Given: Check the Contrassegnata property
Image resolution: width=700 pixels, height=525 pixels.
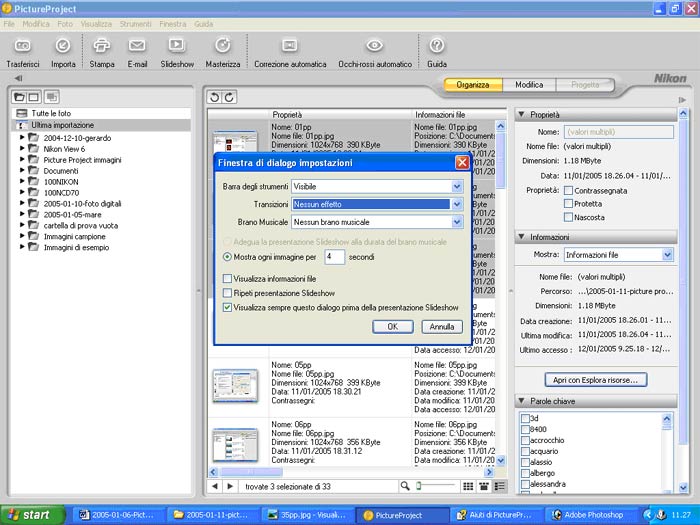Looking at the screenshot, I should [568, 191].
